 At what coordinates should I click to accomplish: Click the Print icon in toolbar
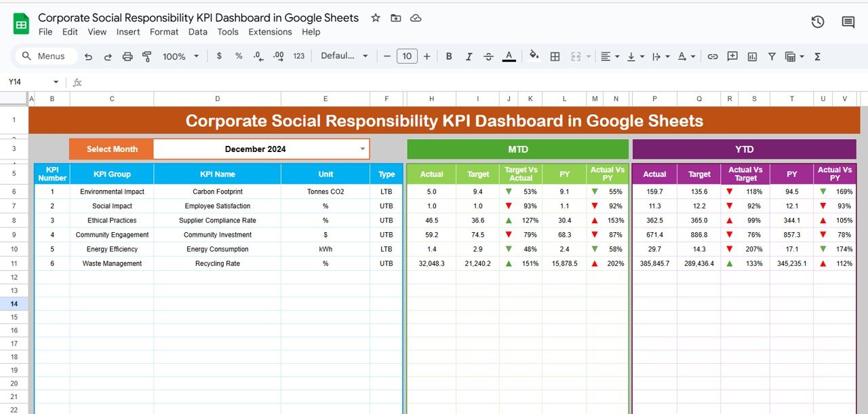click(127, 56)
